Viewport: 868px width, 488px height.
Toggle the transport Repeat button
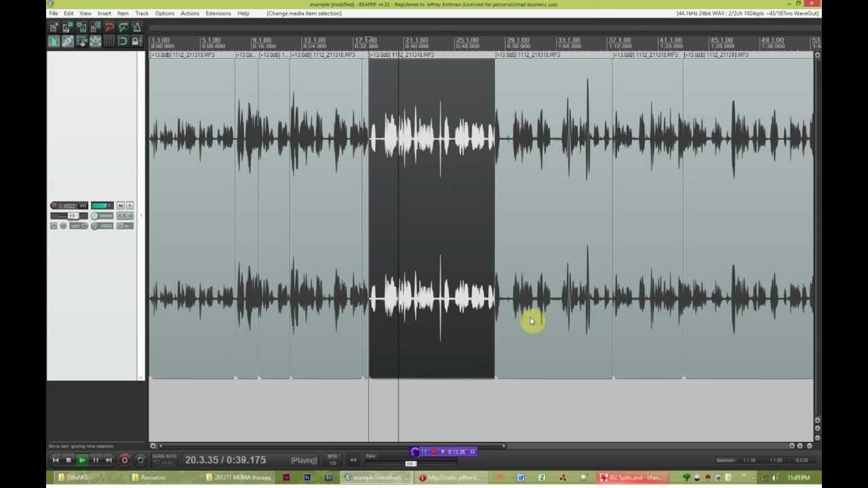pyautogui.click(x=140, y=460)
